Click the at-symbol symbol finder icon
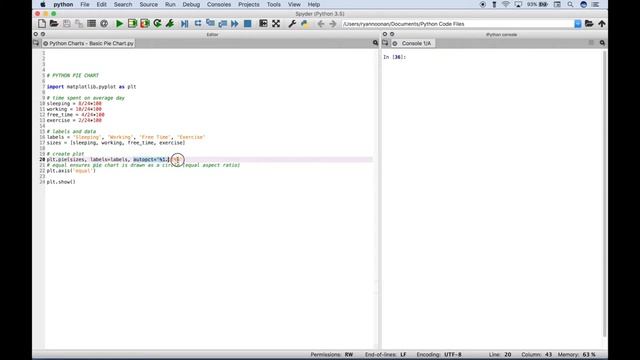640x360 pixels. click(x=104, y=24)
